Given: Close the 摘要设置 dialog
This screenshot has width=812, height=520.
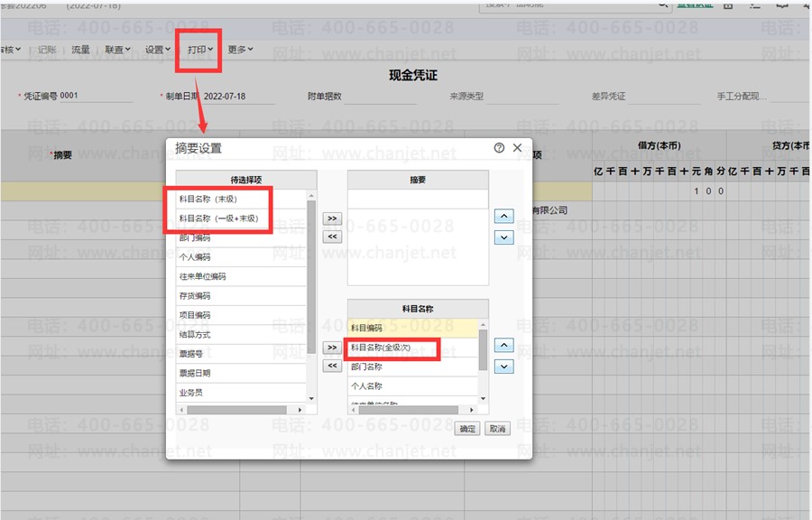Looking at the screenshot, I should coord(517,148).
